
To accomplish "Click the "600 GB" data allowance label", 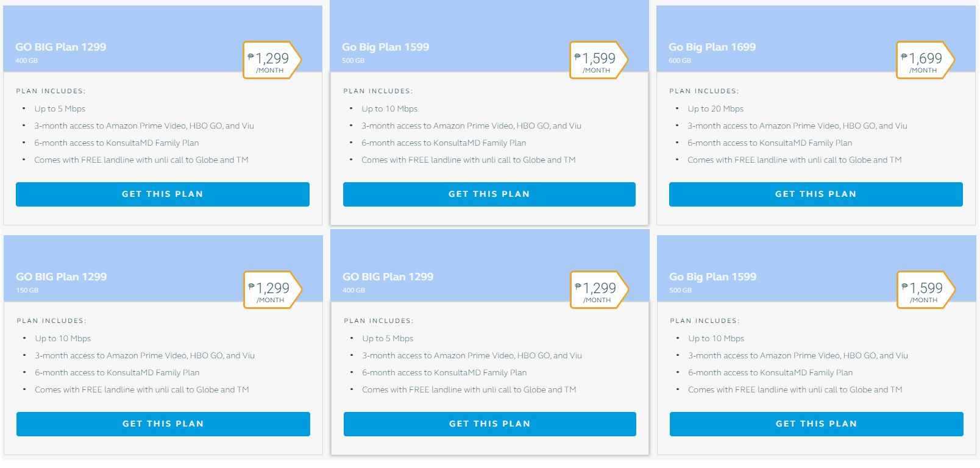I will 680,61.
